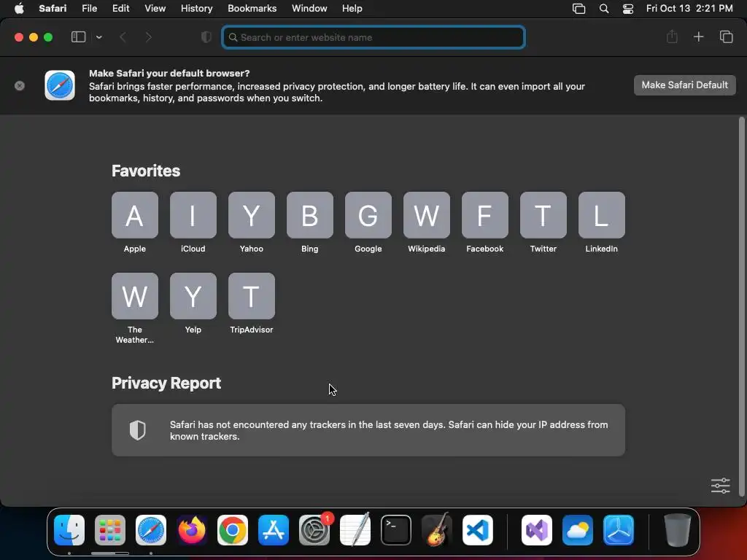Screen dimensions: 747x560
Task: Open TestFlight app from the Dock
Action: point(619,530)
